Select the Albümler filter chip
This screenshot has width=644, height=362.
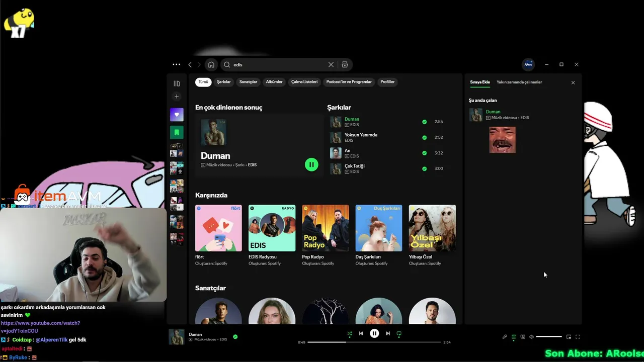[x=274, y=82]
